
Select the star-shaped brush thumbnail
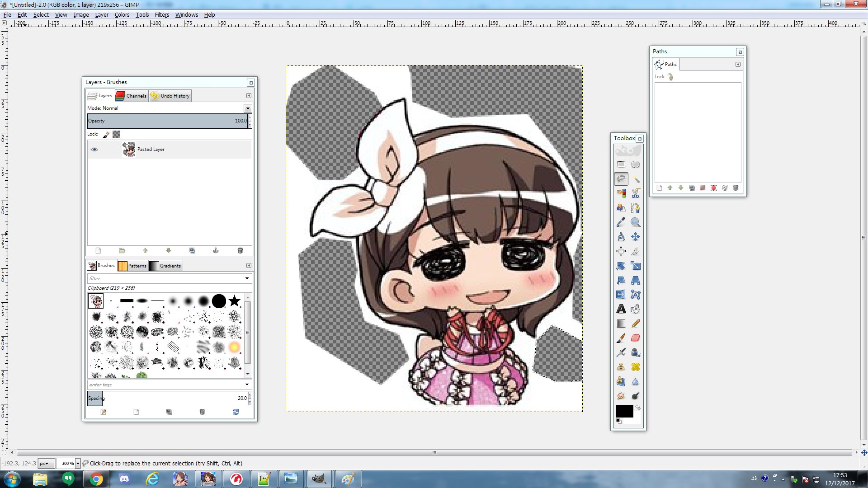click(x=234, y=300)
